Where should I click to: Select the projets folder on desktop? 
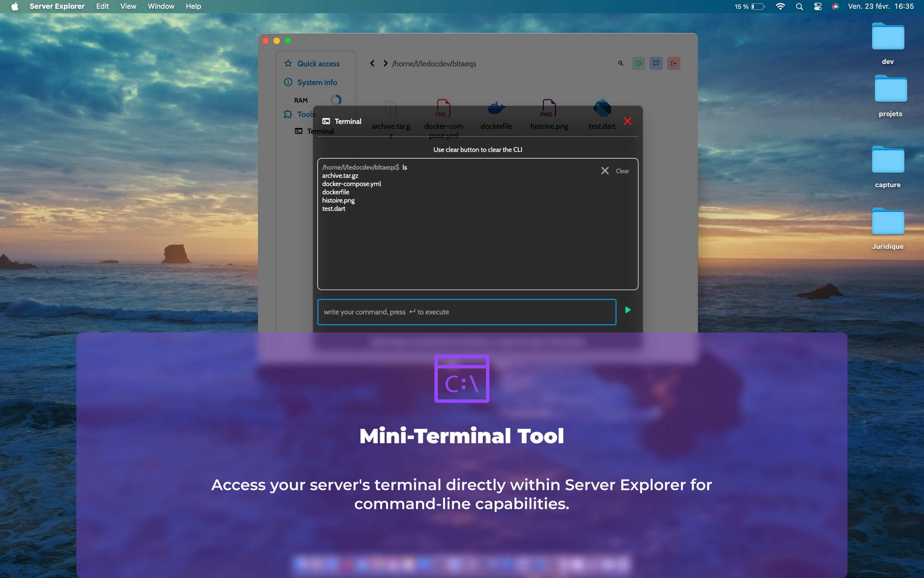pyautogui.click(x=890, y=89)
